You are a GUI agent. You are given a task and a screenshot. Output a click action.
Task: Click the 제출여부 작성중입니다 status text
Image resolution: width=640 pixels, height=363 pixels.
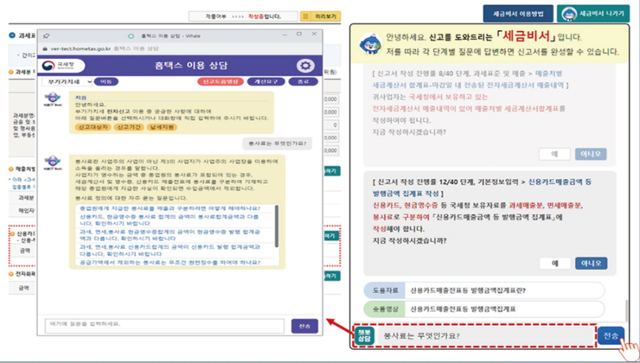pos(243,16)
